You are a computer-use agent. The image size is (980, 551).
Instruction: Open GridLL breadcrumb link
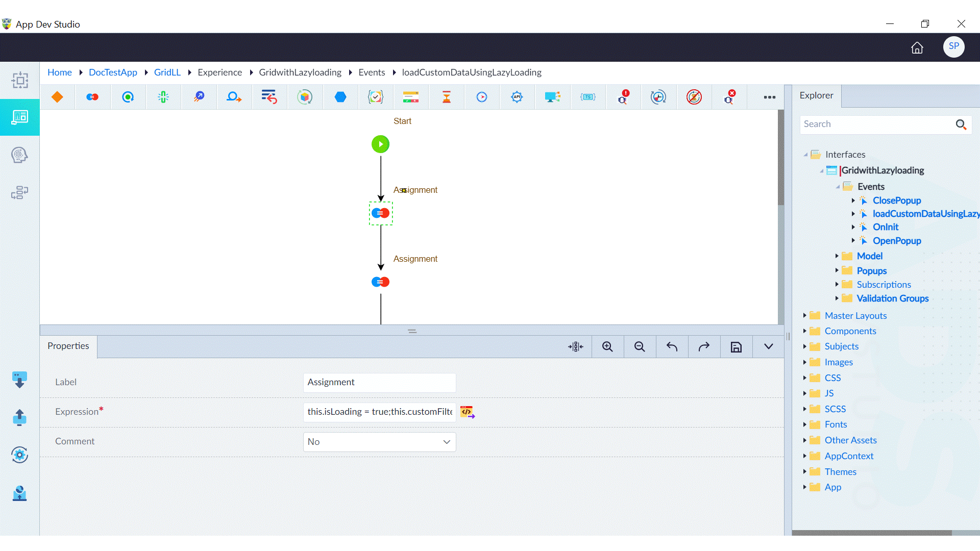(167, 72)
